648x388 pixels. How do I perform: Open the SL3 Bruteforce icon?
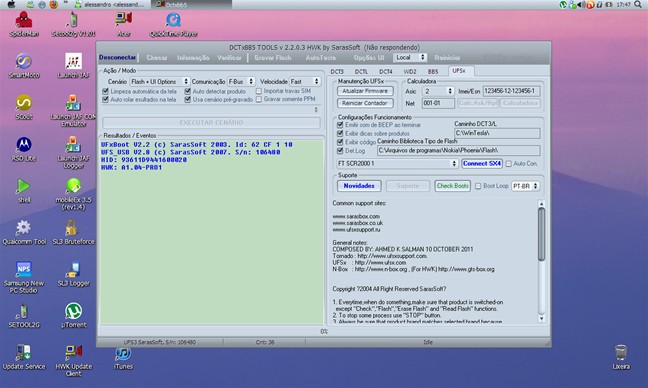point(73,233)
